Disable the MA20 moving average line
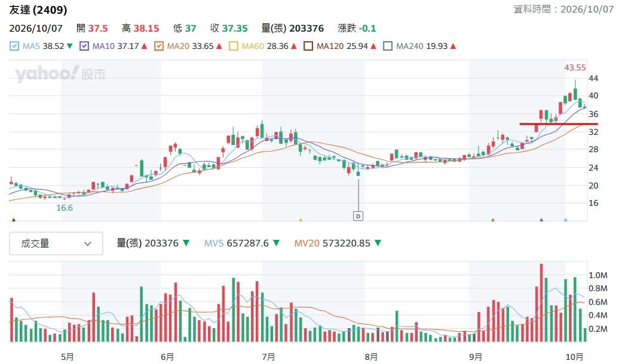Image resolution: width=619 pixels, height=364 pixels. click(x=159, y=46)
